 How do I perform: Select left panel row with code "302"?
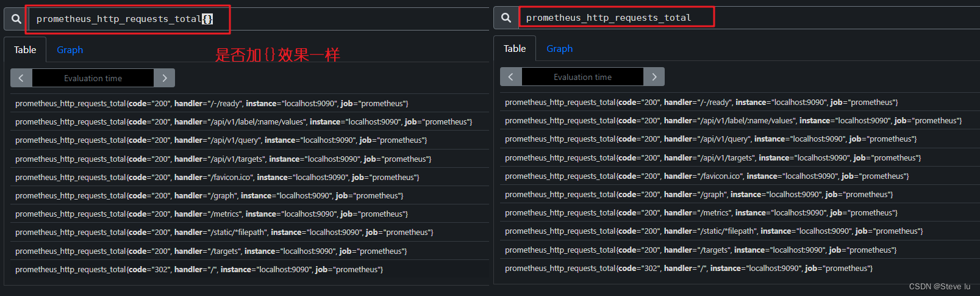(x=250, y=269)
